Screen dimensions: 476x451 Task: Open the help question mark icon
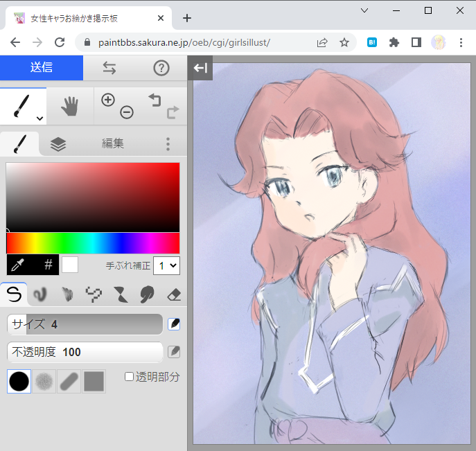161,68
